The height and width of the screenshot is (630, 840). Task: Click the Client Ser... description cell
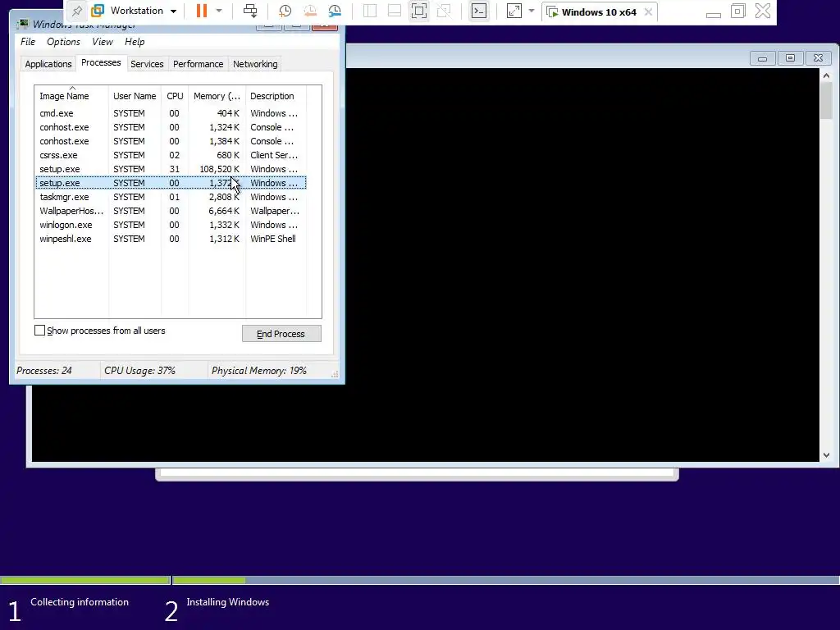(x=274, y=155)
